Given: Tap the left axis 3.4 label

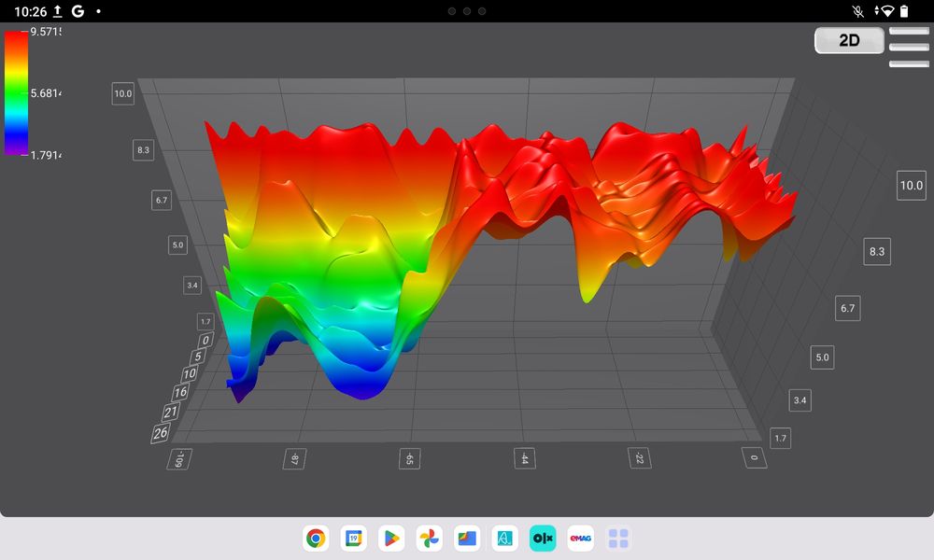Looking at the screenshot, I should (x=192, y=285).
